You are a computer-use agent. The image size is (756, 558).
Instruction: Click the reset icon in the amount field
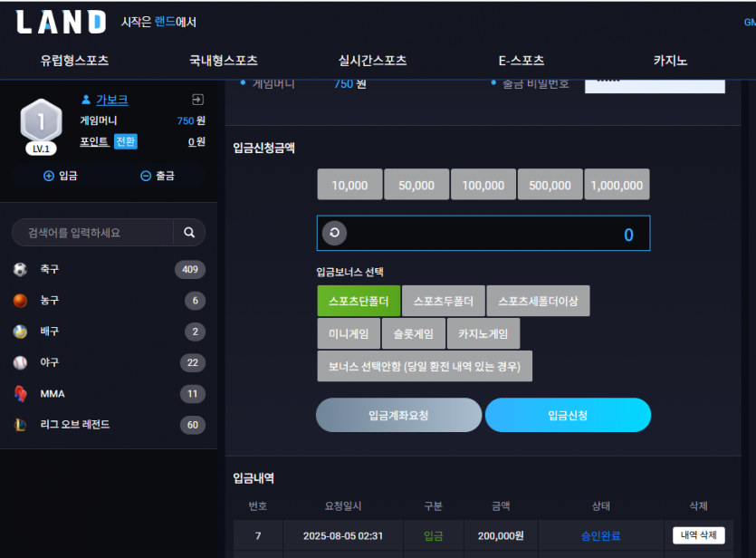(335, 233)
